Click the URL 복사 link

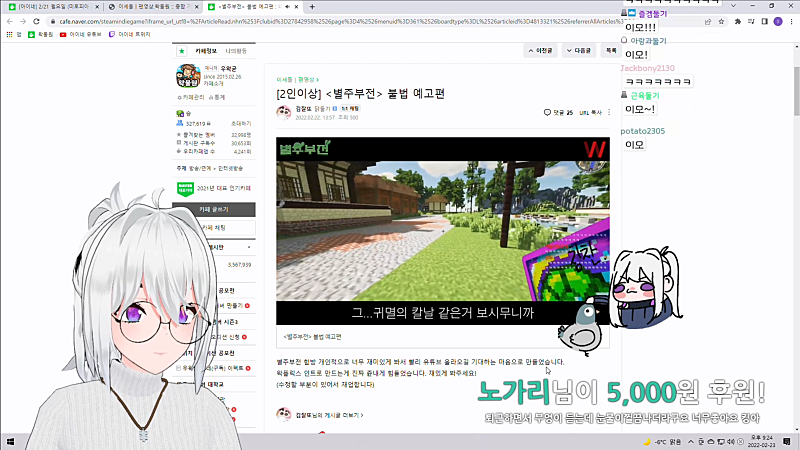point(590,112)
